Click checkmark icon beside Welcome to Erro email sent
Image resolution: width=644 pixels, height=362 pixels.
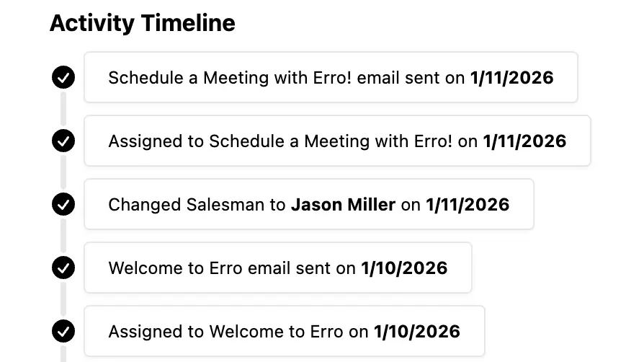tap(63, 268)
